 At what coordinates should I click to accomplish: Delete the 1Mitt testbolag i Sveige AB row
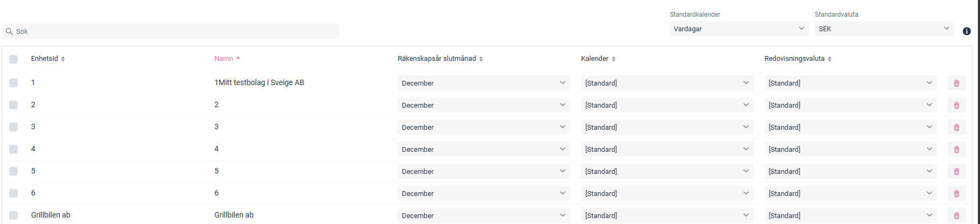pos(956,83)
